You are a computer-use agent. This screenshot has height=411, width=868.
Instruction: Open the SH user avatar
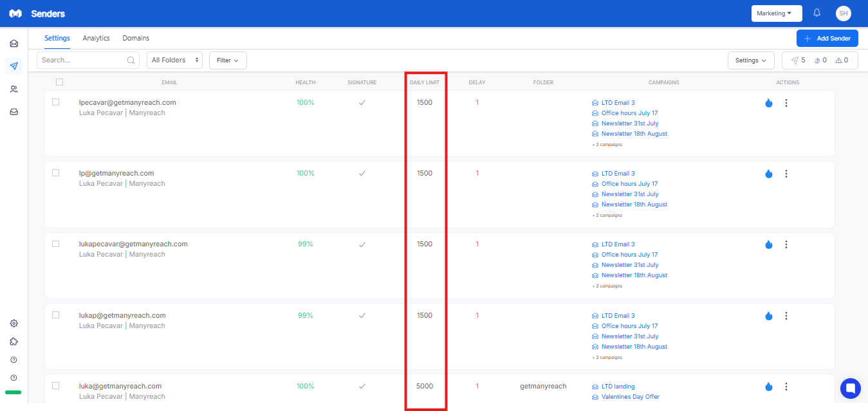coord(844,14)
